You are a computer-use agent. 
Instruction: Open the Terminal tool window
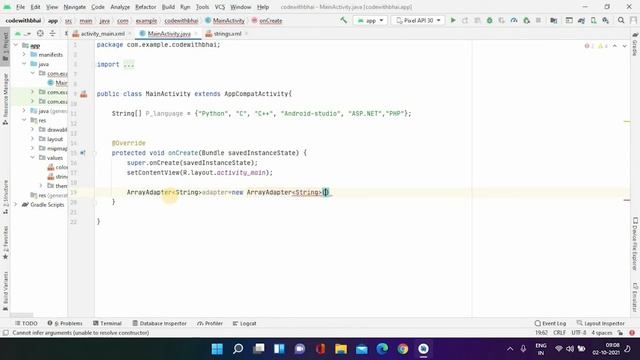coord(107,323)
